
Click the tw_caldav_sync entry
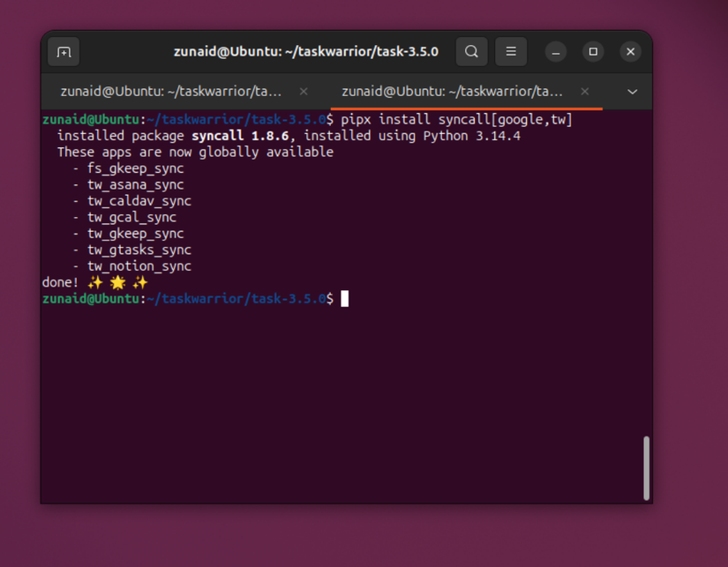139,201
